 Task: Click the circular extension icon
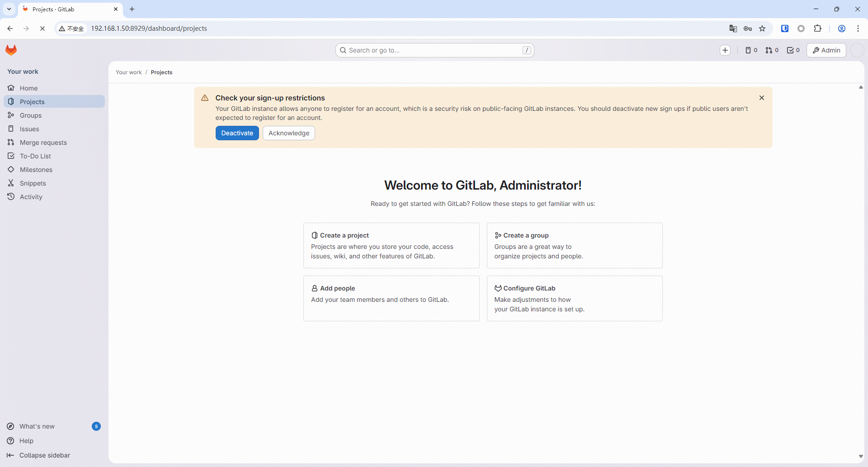tap(801, 29)
